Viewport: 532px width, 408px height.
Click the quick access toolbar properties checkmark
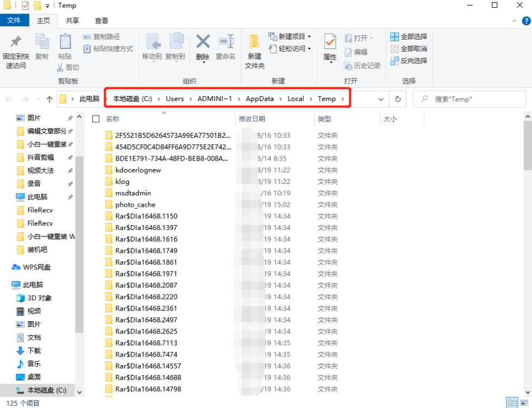25,5
